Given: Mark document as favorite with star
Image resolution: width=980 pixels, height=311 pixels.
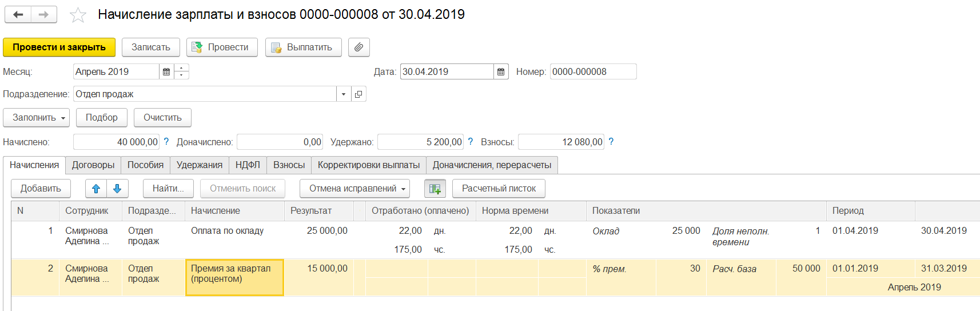Looking at the screenshot, I should coord(78,15).
